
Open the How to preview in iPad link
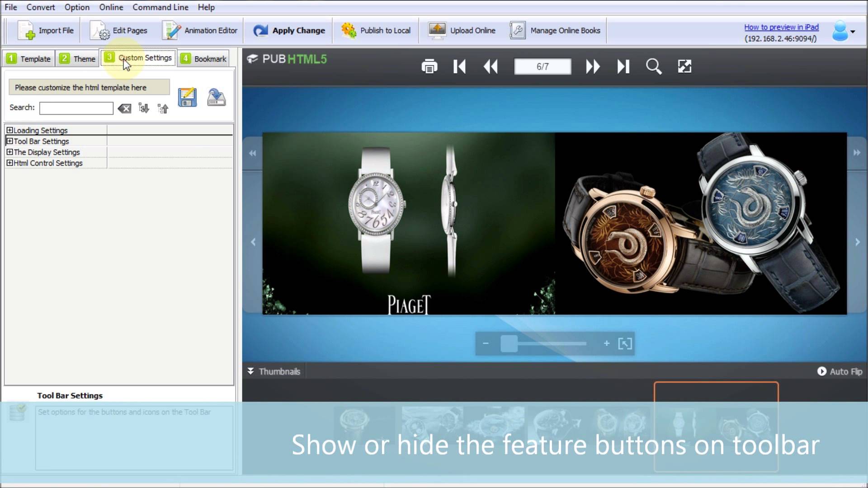click(x=781, y=27)
